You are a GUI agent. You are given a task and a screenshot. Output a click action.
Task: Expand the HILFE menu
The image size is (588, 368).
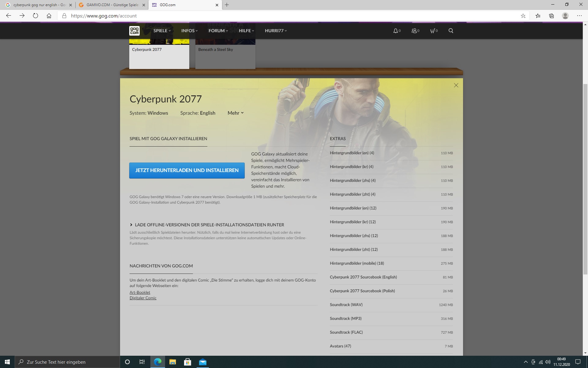(246, 31)
